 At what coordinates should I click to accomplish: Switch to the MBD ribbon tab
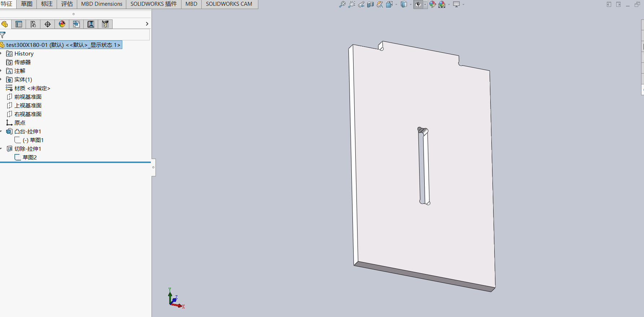tap(191, 4)
